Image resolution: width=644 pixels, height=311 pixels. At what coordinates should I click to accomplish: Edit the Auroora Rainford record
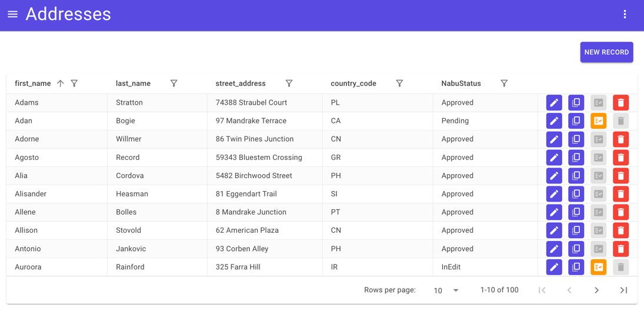(554, 267)
